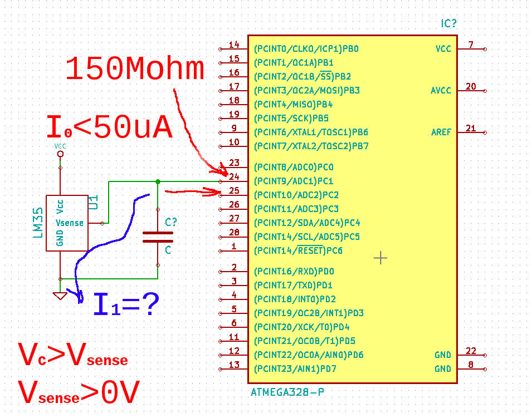532x418 pixels.
Task: Select pin label (PCINT11/ADC3)PC3
Action: [296, 209]
